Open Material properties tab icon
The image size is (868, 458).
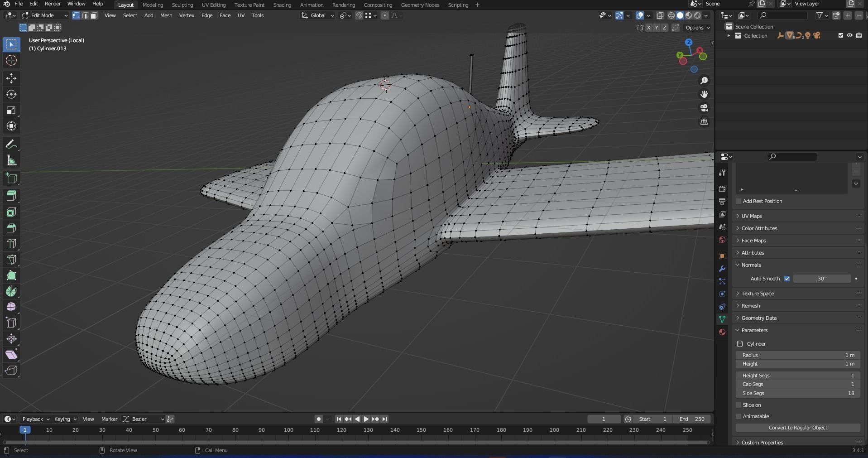(x=722, y=332)
